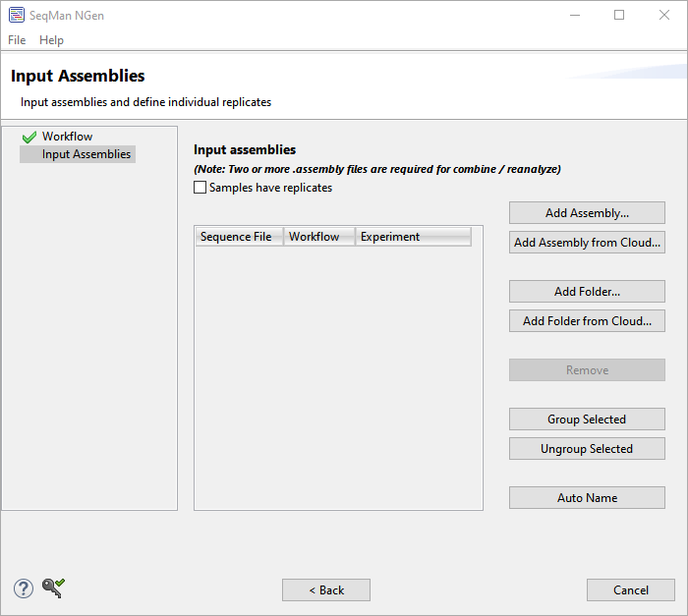Click the help question mark icon
The width and height of the screenshot is (688, 616).
[24, 588]
